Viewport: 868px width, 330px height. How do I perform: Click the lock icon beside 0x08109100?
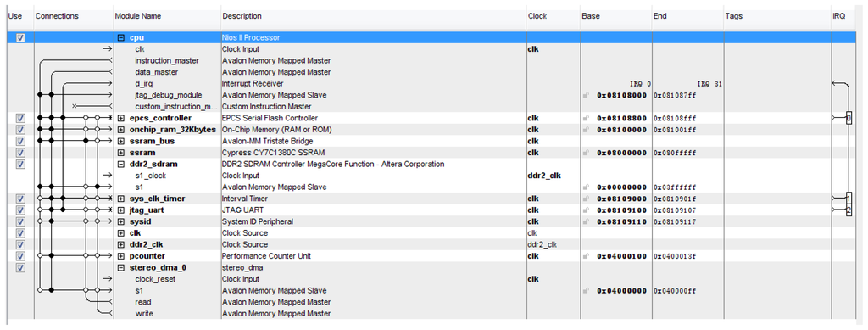pyautogui.click(x=587, y=210)
